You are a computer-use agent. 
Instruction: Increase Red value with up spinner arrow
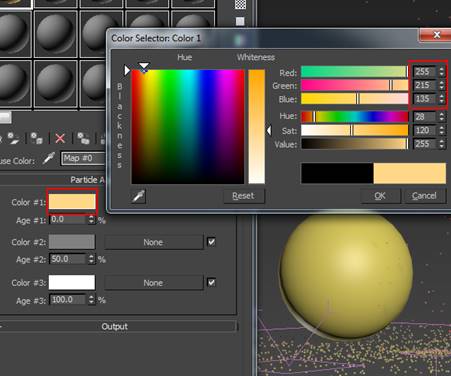click(442, 69)
